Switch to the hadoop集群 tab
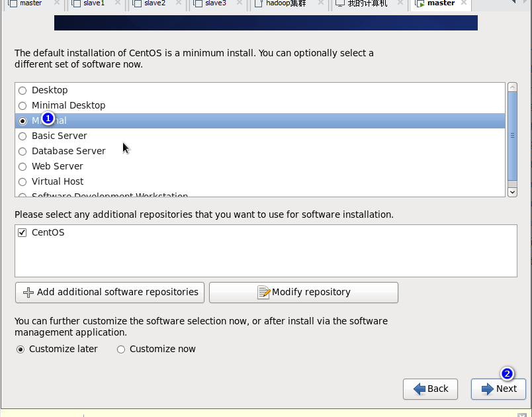The width and height of the screenshot is (532, 417). click(x=286, y=3)
